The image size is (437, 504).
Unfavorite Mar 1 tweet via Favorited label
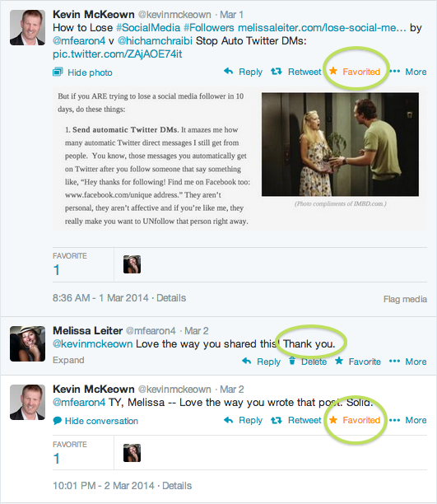pyautogui.click(x=361, y=72)
